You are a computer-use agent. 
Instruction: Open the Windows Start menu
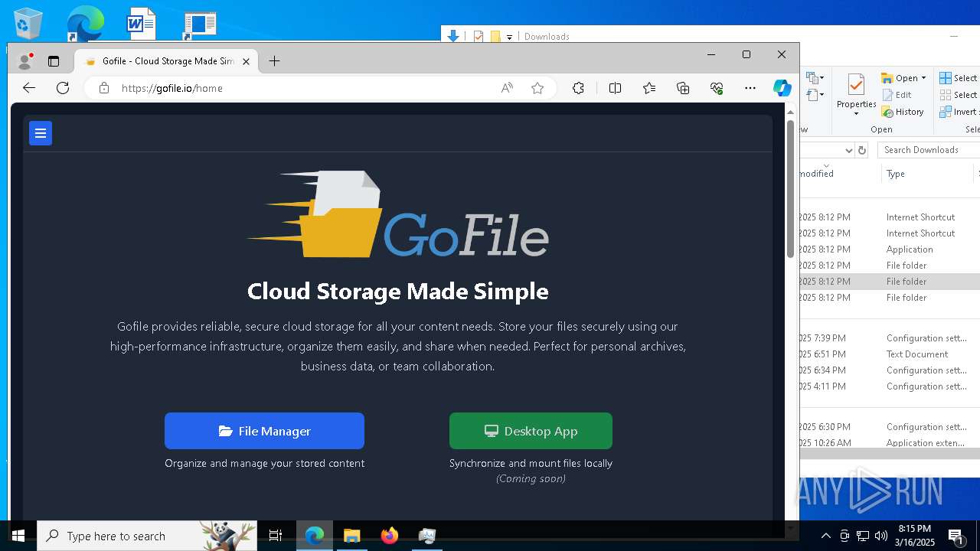click(x=18, y=536)
